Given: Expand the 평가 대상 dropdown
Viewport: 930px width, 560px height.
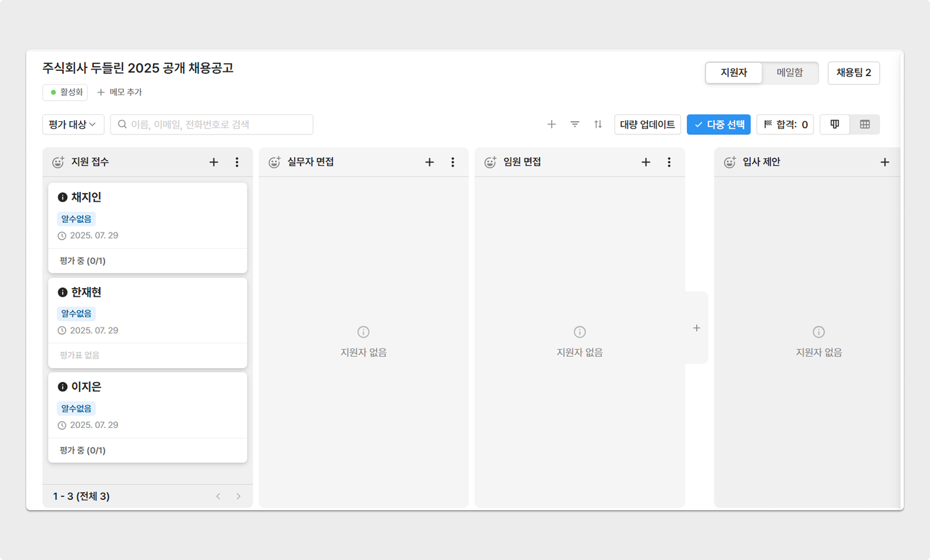Looking at the screenshot, I should pos(73,124).
